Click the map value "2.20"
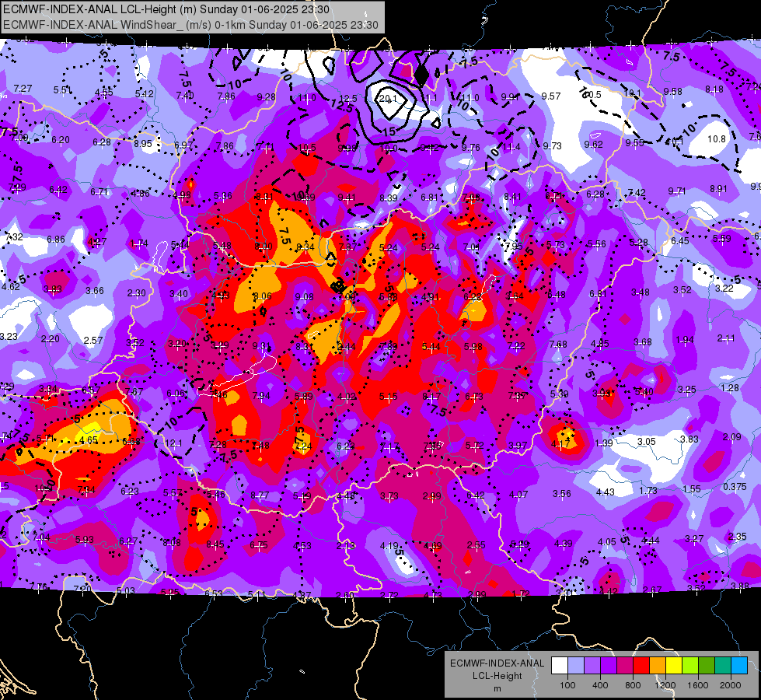The image size is (761, 700). click(x=51, y=338)
